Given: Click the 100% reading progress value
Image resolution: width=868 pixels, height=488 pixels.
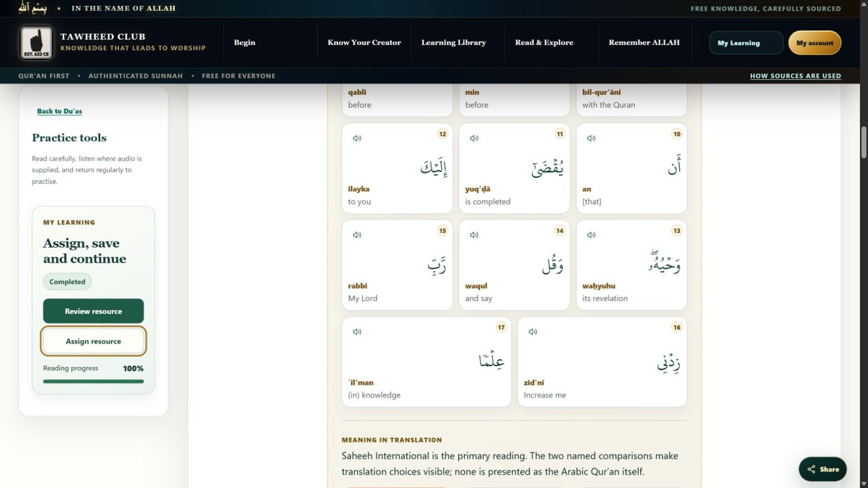Looking at the screenshot, I should pyautogui.click(x=133, y=368).
